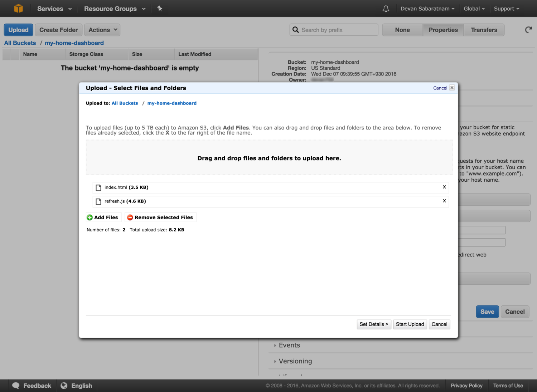The image size is (537, 392).
Task: Open the Resource Groups dropdown
Action: point(115,9)
